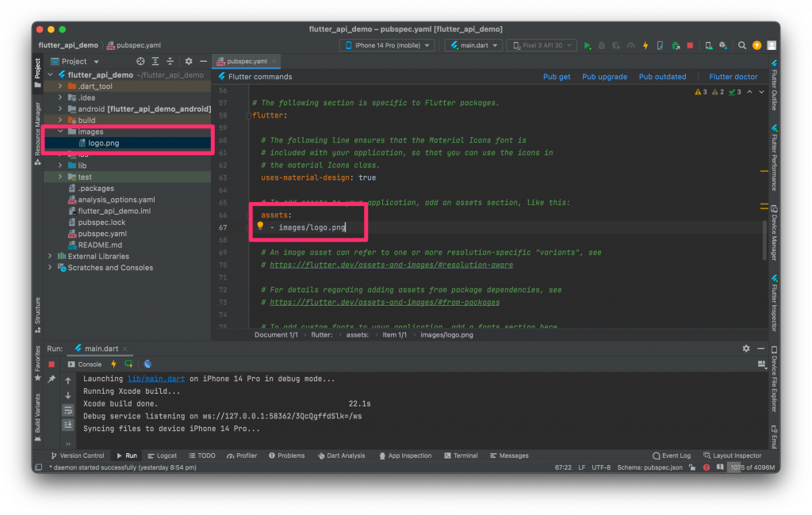Click the Flutter doctor link
Viewport: 812px width, 515px height.
click(x=733, y=77)
